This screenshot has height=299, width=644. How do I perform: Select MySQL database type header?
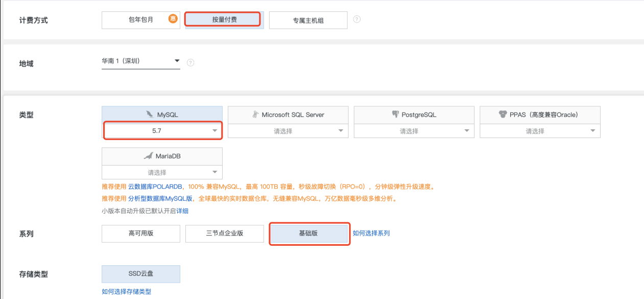(x=162, y=114)
